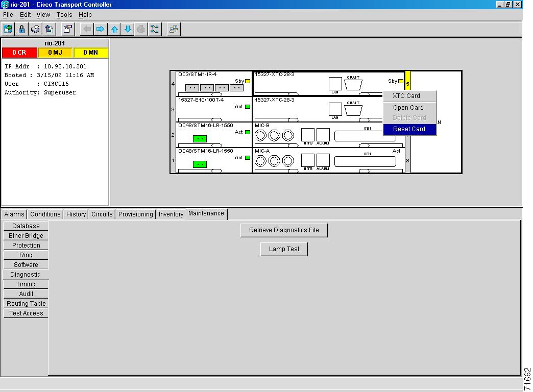Viewport: 533px width, 392px height.
Task: Open the Test Access subtab
Action: tap(26, 313)
